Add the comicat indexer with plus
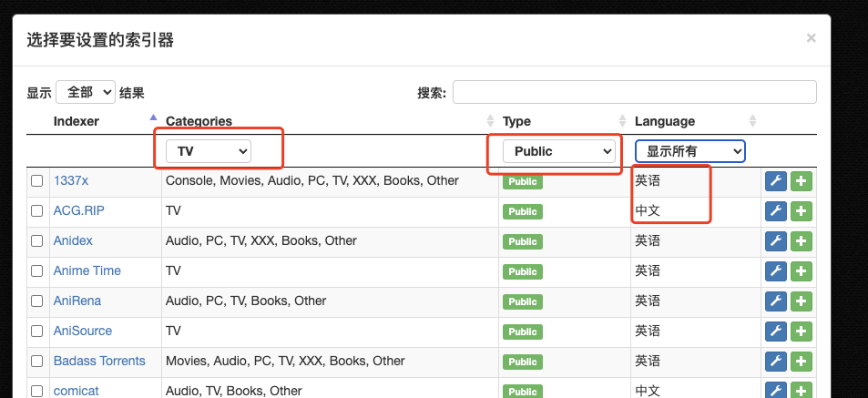The width and height of the screenshot is (868, 398). point(801,390)
